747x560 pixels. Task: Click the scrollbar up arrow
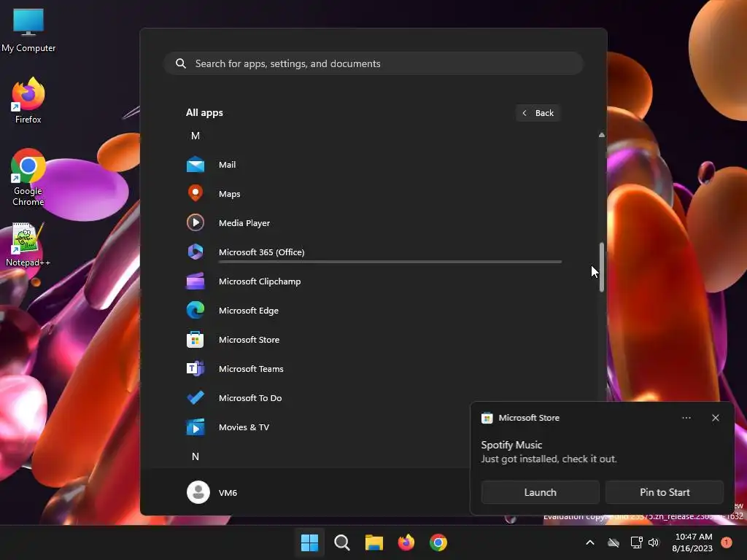[602, 135]
